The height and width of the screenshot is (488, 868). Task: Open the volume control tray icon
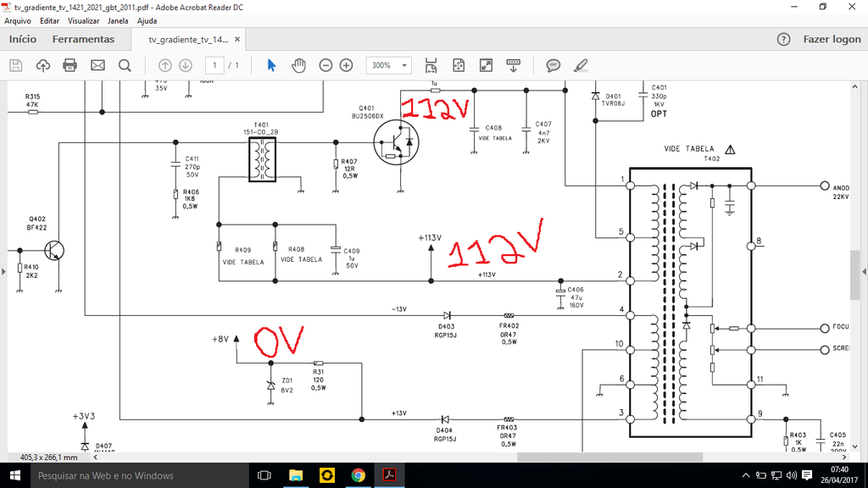(x=792, y=475)
